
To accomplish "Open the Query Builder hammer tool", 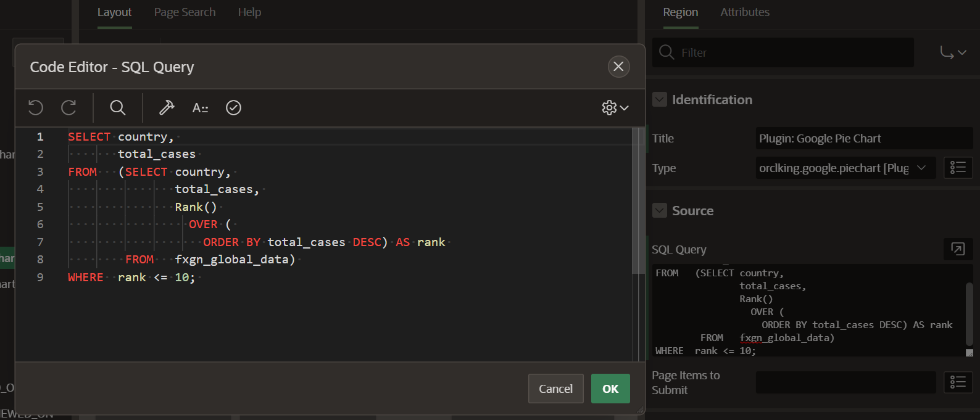I will (167, 108).
